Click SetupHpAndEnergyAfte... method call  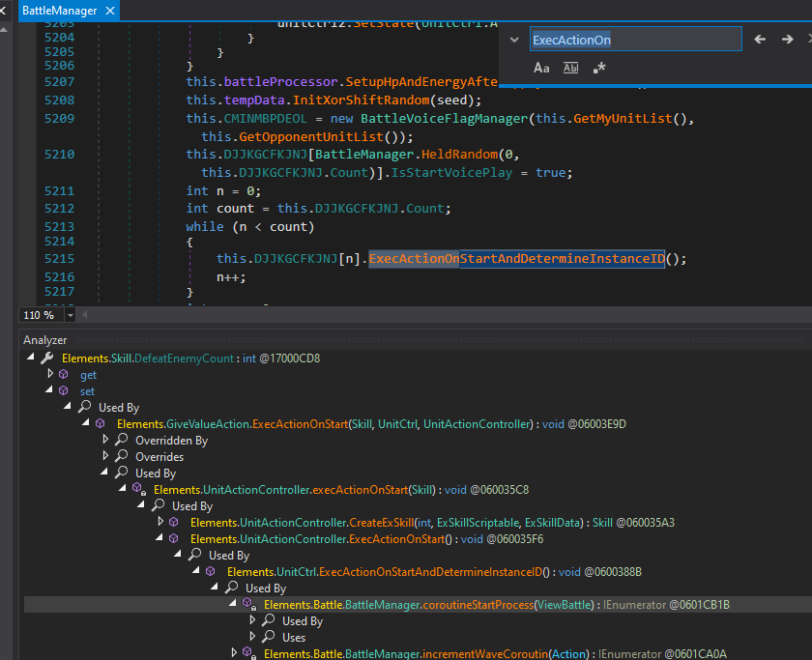coord(421,82)
